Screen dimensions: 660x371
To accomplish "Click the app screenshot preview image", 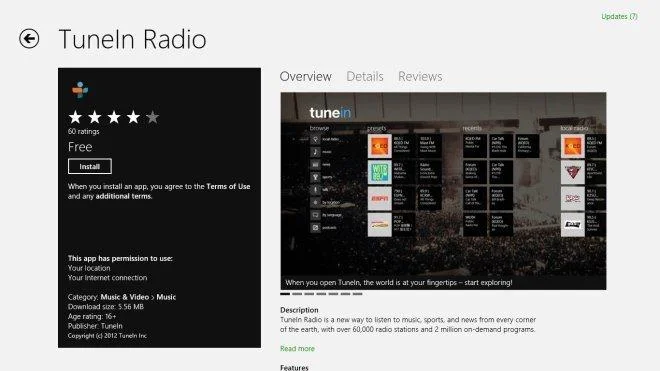I will pos(443,191).
